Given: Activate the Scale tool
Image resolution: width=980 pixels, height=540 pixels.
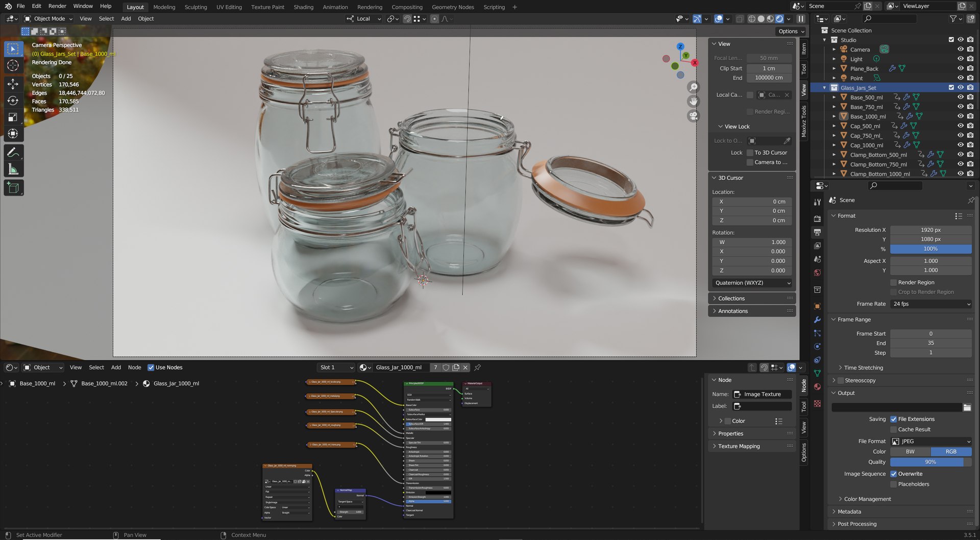Looking at the screenshot, I should (13, 117).
